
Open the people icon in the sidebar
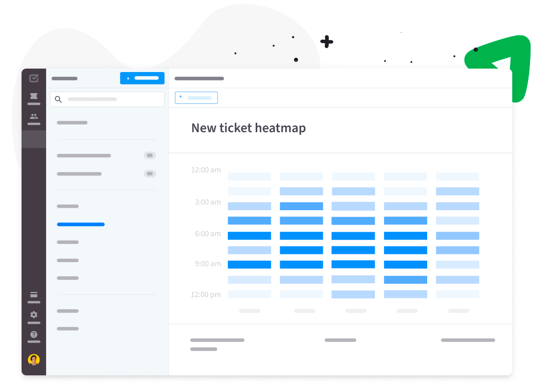click(34, 117)
